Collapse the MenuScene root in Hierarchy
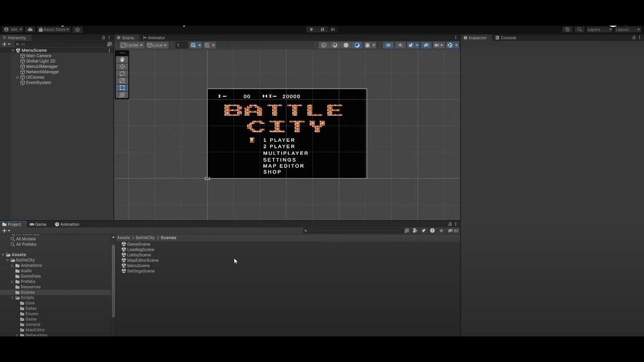Viewport: 644px width, 362px height. click(x=13, y=50)
